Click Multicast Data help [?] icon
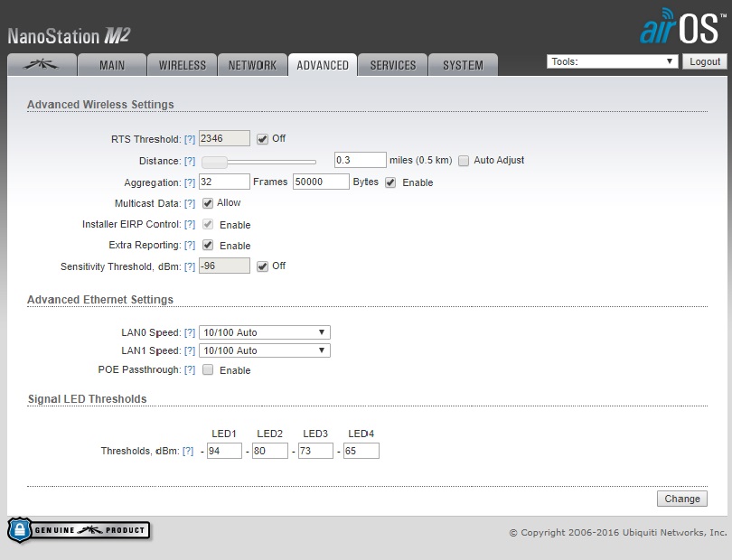The image size is (732, 560). click(x=190, y=203)
